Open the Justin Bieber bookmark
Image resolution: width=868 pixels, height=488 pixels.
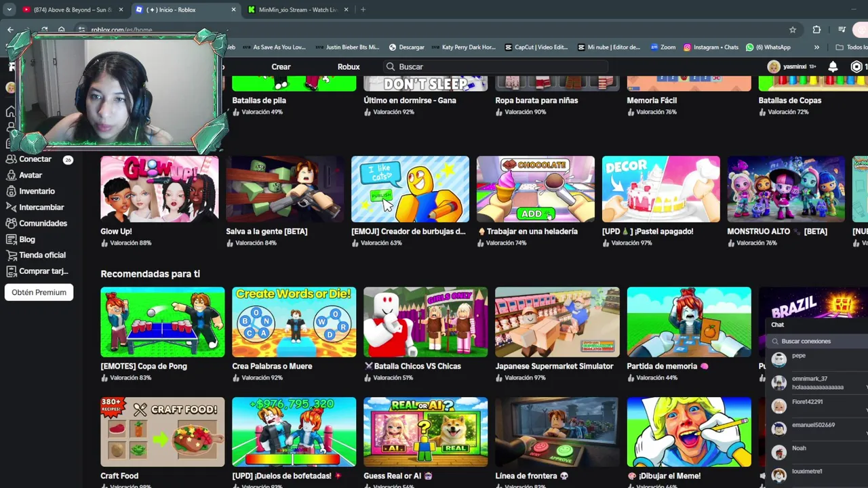coord(347,47)
